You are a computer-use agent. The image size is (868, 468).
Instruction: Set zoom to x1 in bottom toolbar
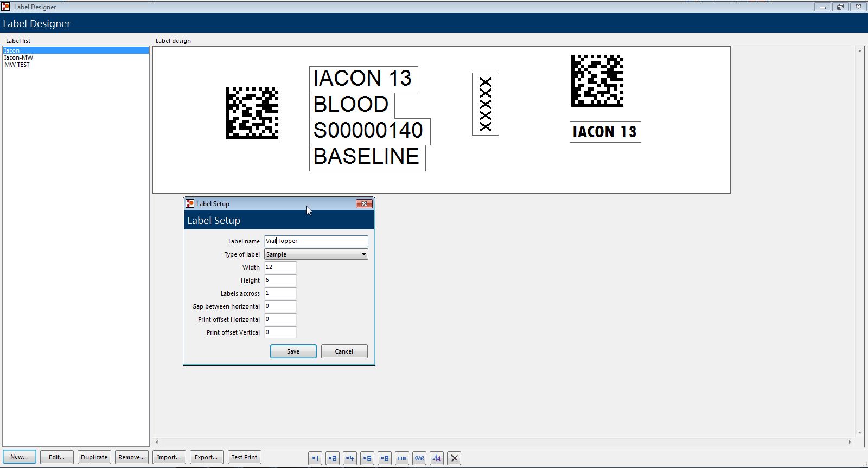(x=315, y=458)
